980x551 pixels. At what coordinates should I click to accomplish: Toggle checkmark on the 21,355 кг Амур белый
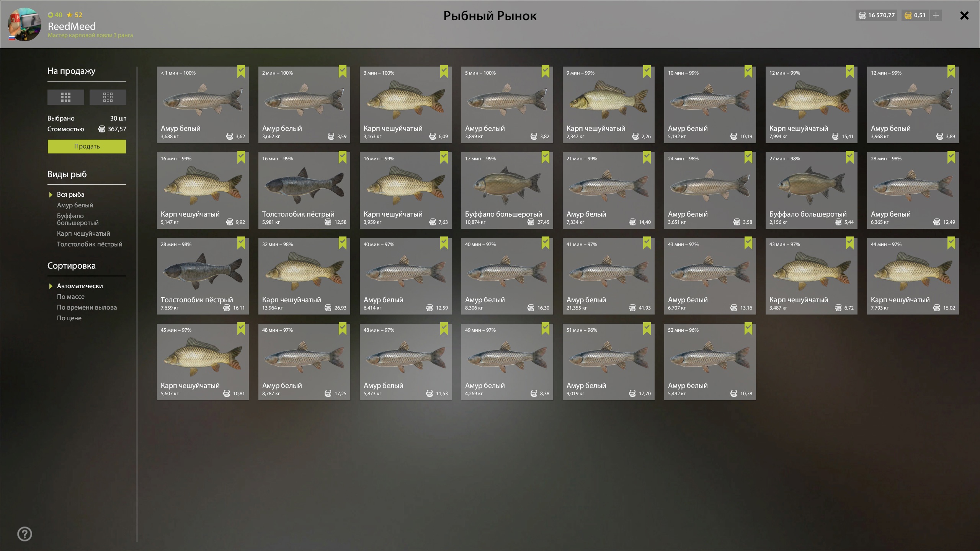click(x=647, y=243)
